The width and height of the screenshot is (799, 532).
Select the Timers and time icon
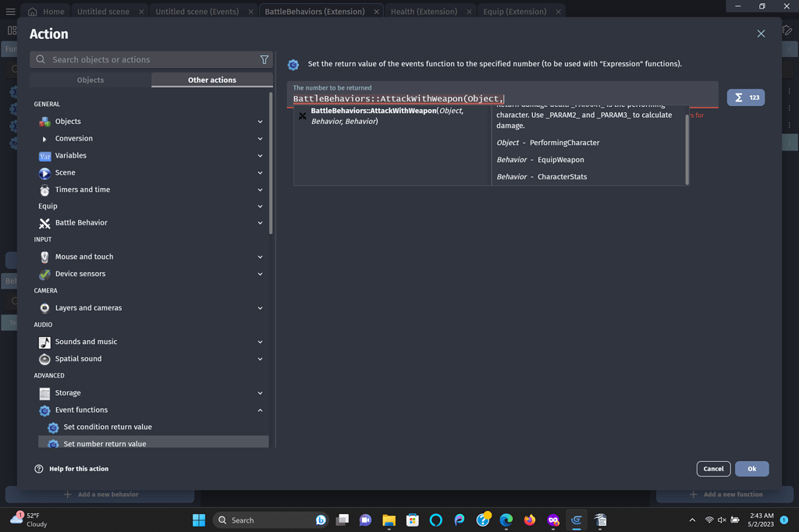(45, 190)
